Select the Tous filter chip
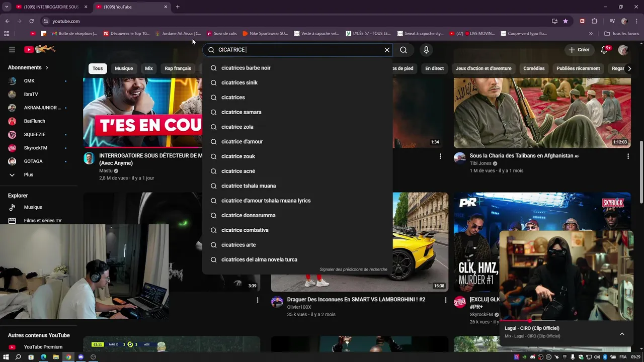This screenshot has height=362, width=644. tap(98, 68)
